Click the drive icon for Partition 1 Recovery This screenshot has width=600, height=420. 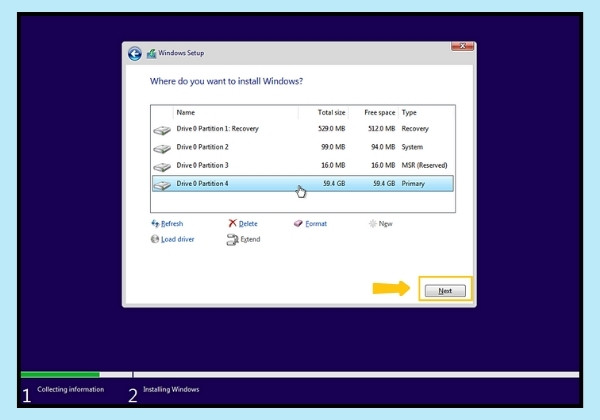162,130
